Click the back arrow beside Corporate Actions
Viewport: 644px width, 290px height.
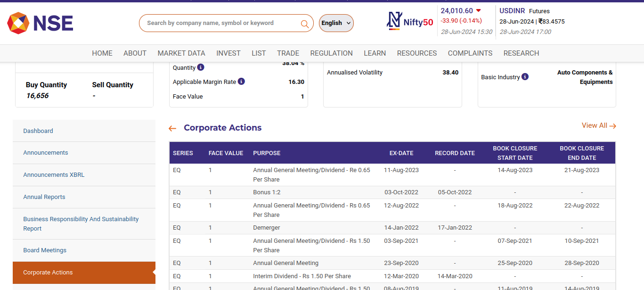(x=172, y=128)
